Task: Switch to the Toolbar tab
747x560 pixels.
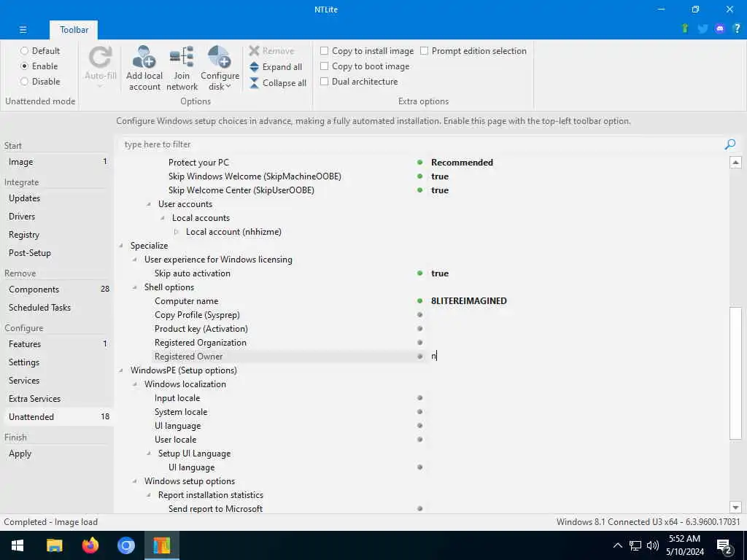Action: [x=74, y=29]
